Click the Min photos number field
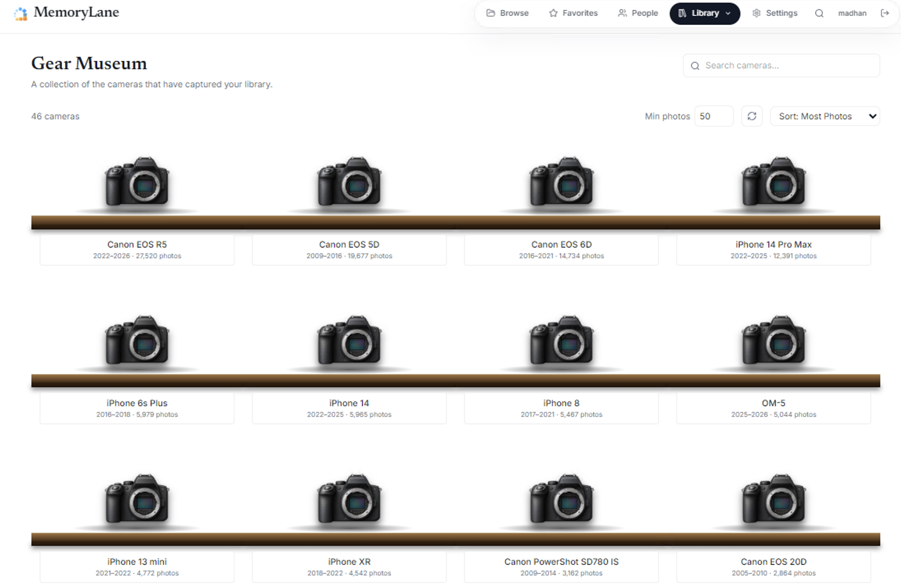The width and height of the screenshot is (901, 588). coord(714,116)
